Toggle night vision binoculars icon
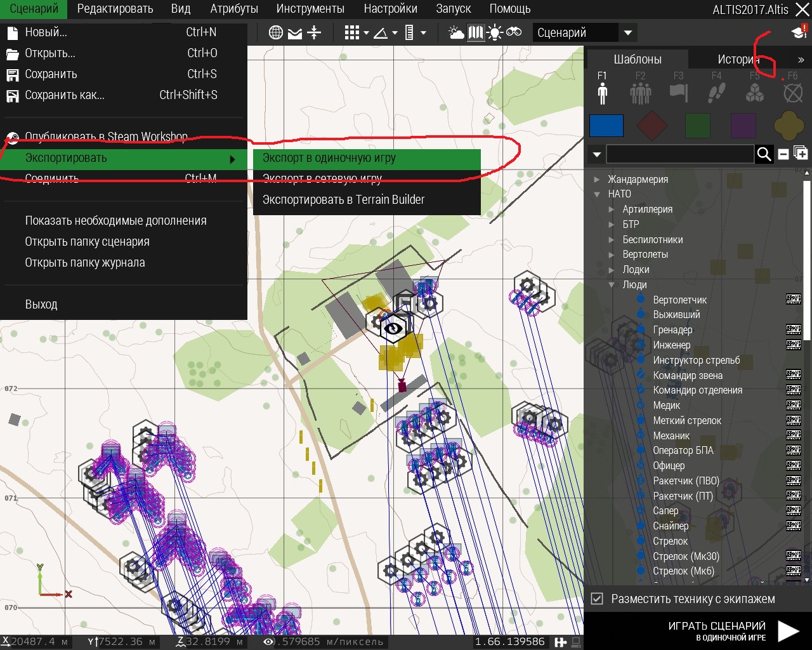This screenshot has width=812, height=650. tap(514, 32)
